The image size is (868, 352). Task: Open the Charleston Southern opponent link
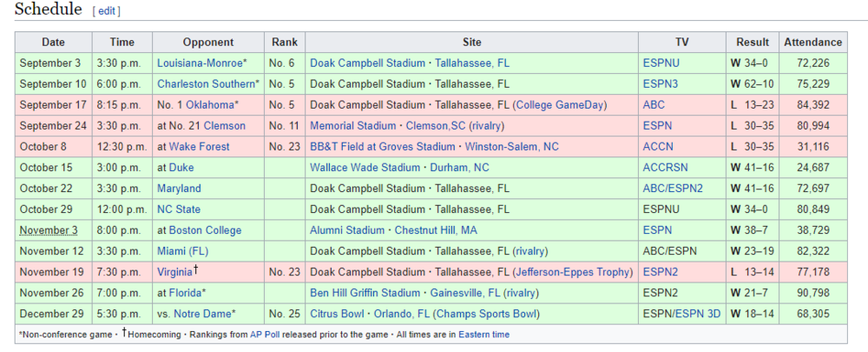click(207, 84)
